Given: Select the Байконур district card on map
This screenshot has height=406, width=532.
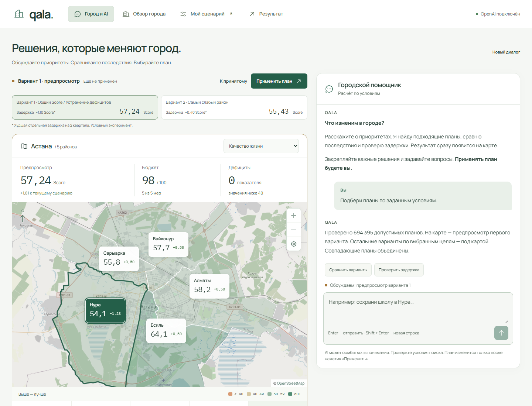Looking at the screenshot, I should [x=168, y=244].
